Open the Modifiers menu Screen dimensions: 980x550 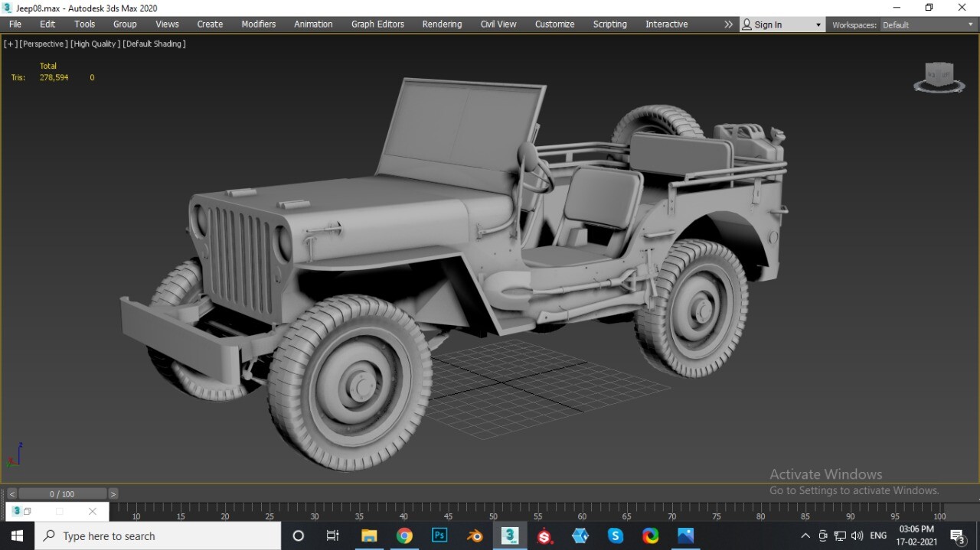click(x=259, y=24)
